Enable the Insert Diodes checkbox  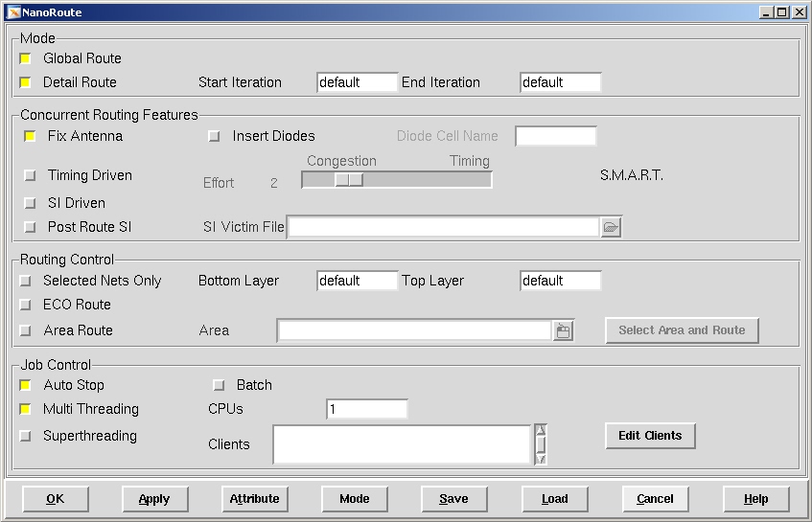tap(214, 136)
